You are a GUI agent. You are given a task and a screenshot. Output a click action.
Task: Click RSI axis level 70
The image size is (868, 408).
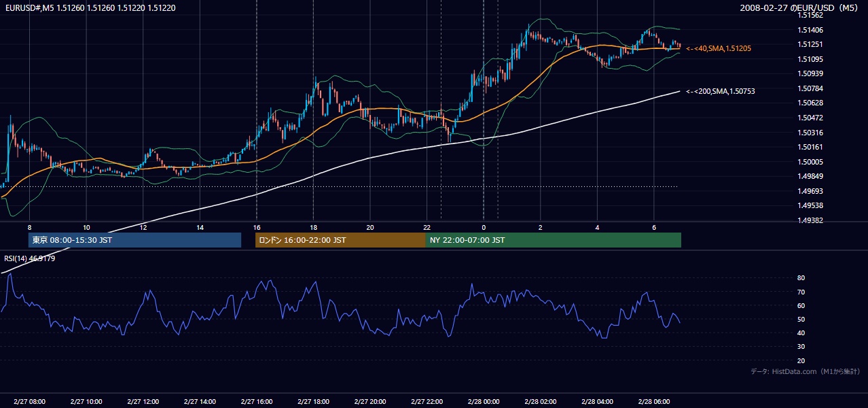(x=801, y=292)
